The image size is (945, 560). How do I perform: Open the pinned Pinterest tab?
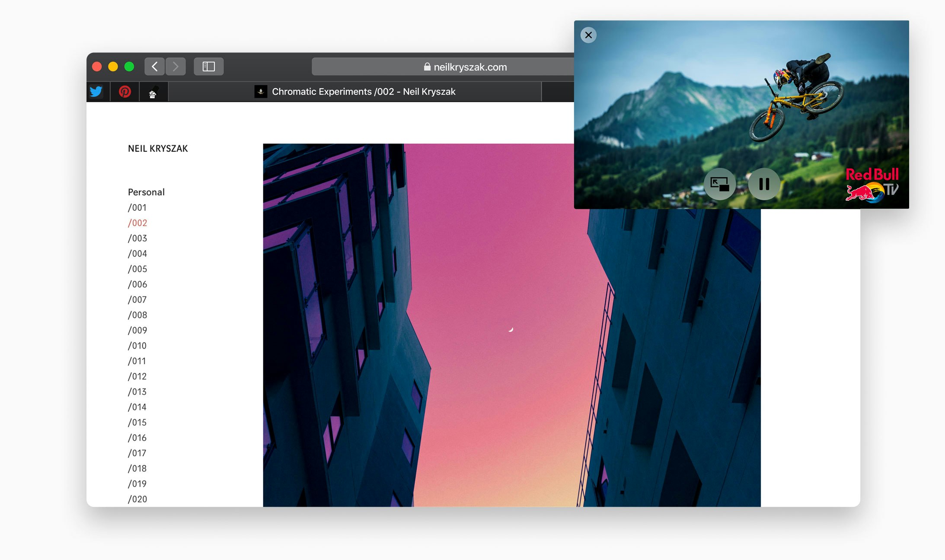tap(125, 91)
